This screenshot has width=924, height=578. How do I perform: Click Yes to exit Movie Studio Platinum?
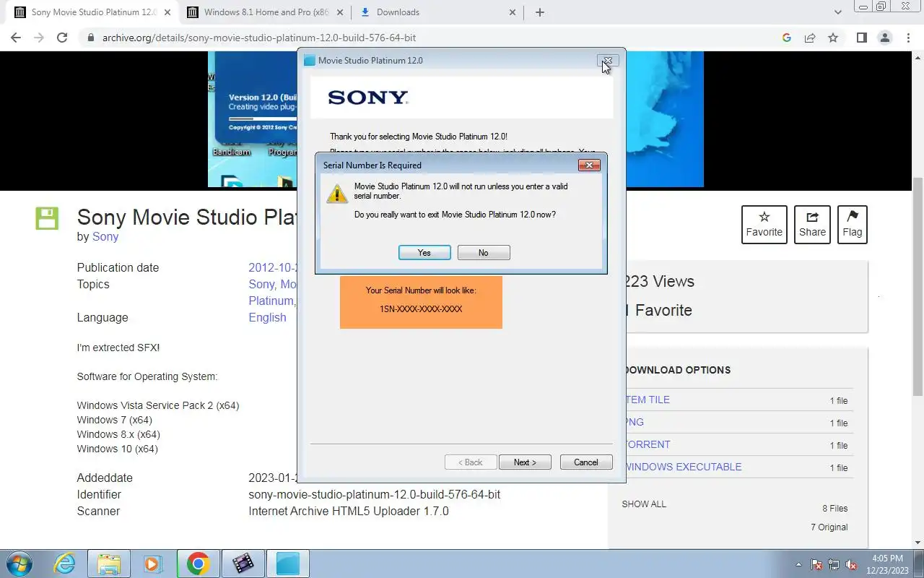click(x=424, y=252)
